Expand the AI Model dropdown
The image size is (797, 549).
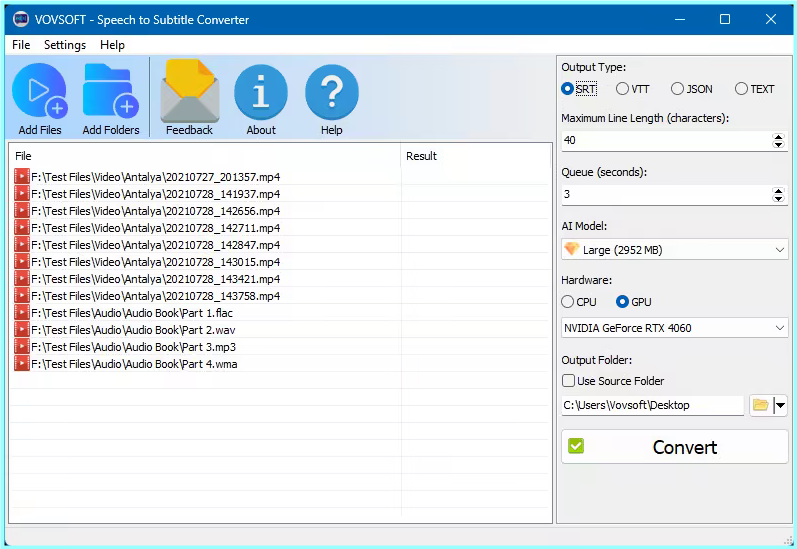[x=780, y=250]
